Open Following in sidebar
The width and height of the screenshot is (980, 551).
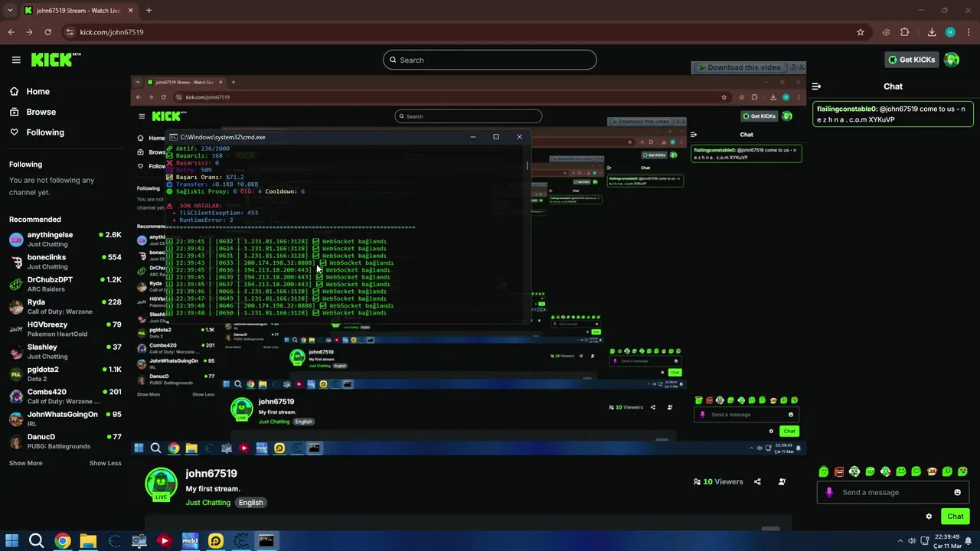coord(37,132)
